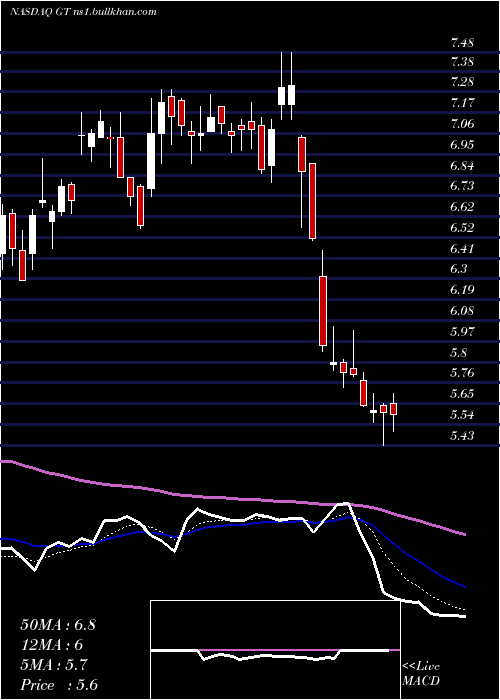Click the <<Live MACD label
The height and width of the screenshot is (700, 500).
click(x=421, y=674)
